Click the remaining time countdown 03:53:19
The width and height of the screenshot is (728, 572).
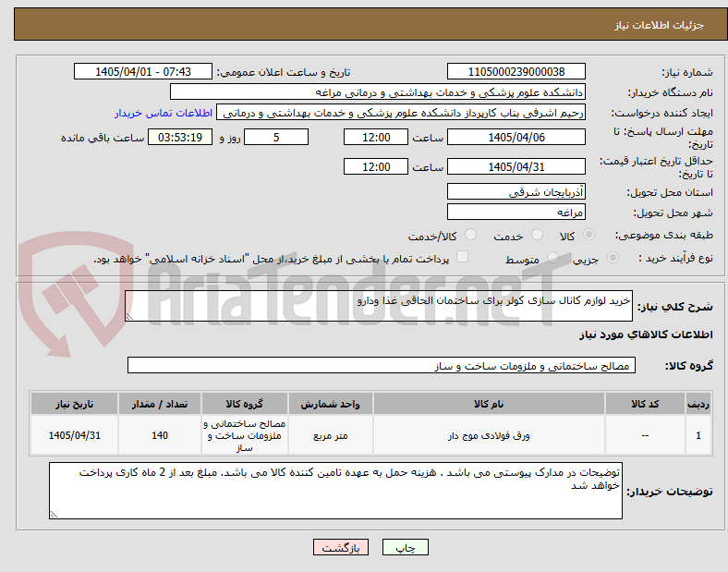point(180,137)
